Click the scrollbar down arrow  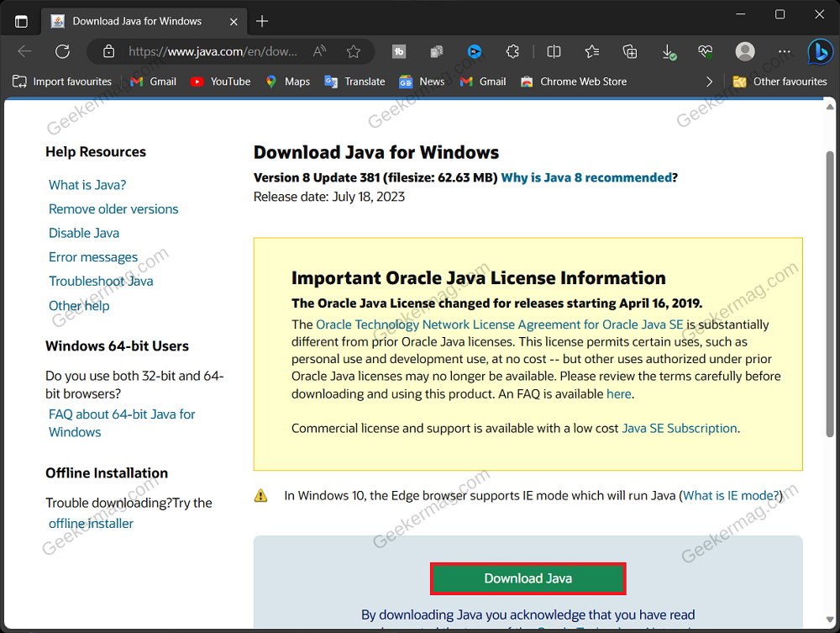click(x=830, y=620)
